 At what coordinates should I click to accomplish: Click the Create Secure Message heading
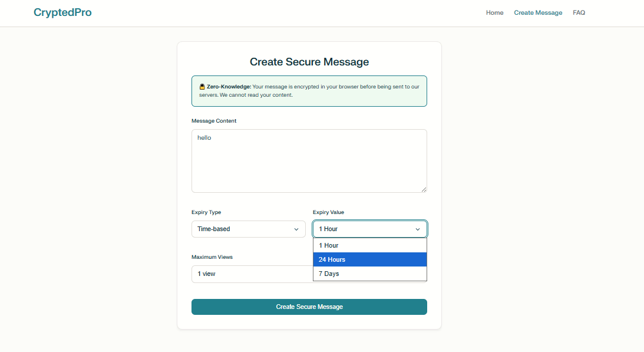click(x=309, y=62)
